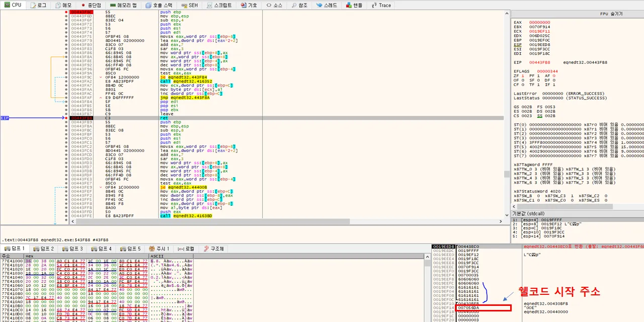Select the EAX register value 00000000
The width and height of the screenshot is (644, 322).
click(539, 23)
